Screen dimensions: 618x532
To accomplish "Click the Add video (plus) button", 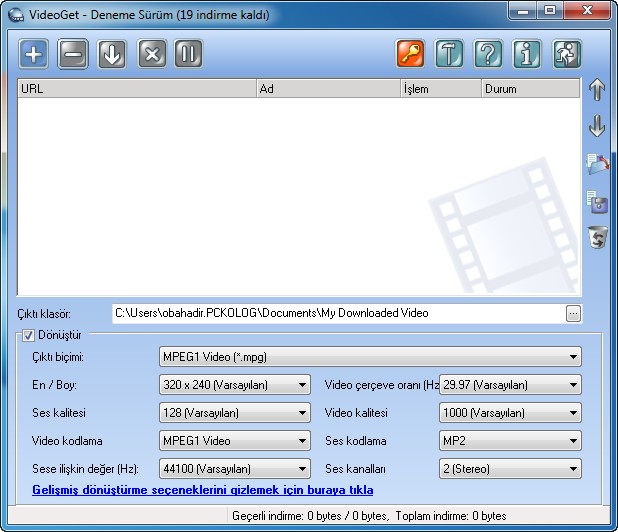I will (x=34, y=54).
